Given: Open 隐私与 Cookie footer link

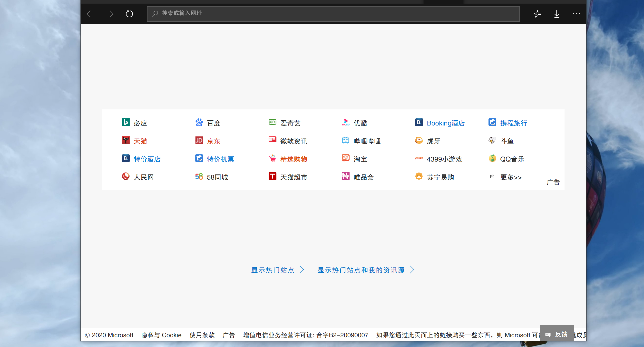Looking at the screenshot, I should [161, 335].
